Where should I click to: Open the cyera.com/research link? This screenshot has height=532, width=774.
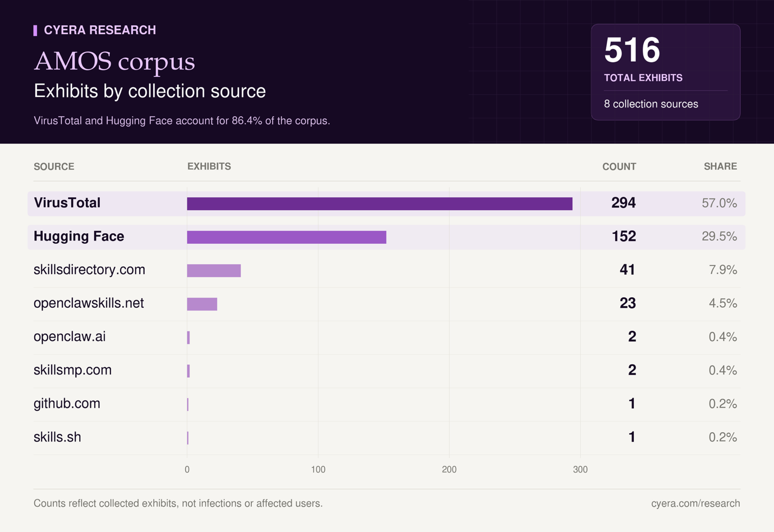[x=695, y=503]
